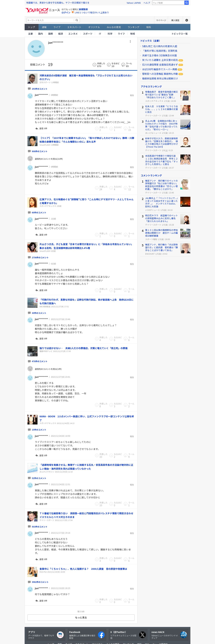Viewport: 215px width, 644px height.
Task: Open access ranking 1 有働由美子 article
Action: 161,95
